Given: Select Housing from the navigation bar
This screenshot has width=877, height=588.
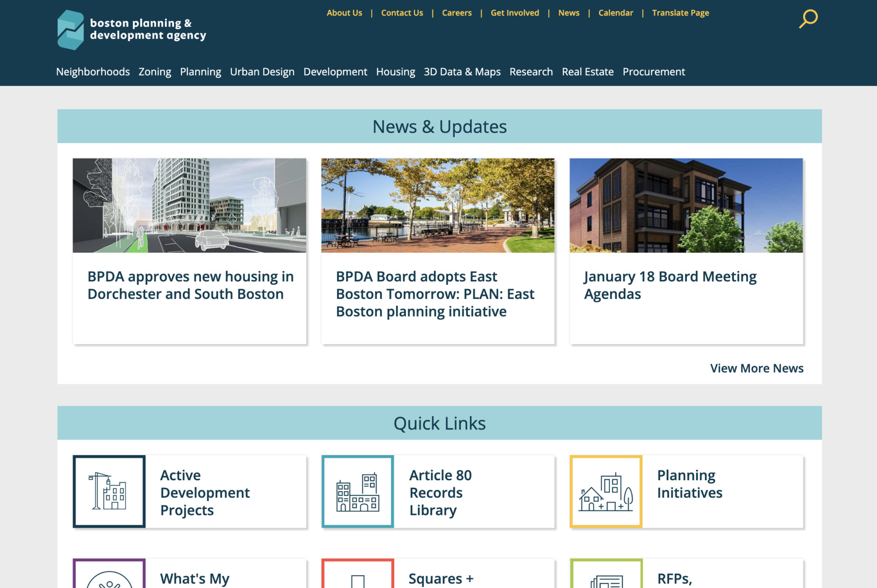Looking at the screenshot, I should (396, 72).
